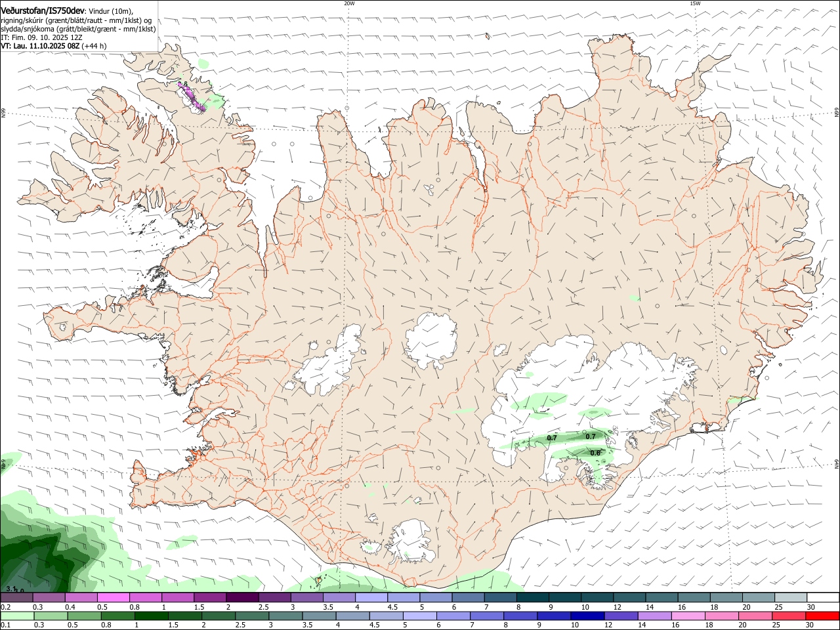Click the 66N latitude label on right edge

click(837, 114)
